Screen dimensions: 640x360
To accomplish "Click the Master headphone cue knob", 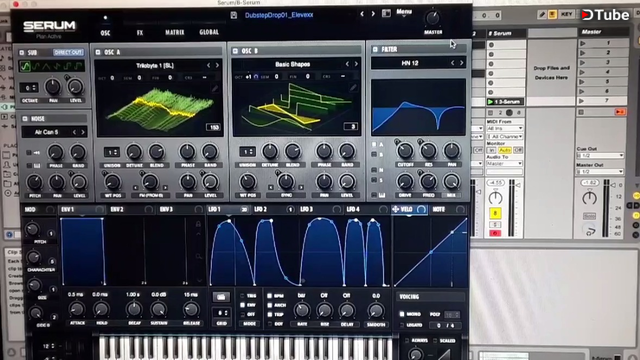I will pos(590,231).
